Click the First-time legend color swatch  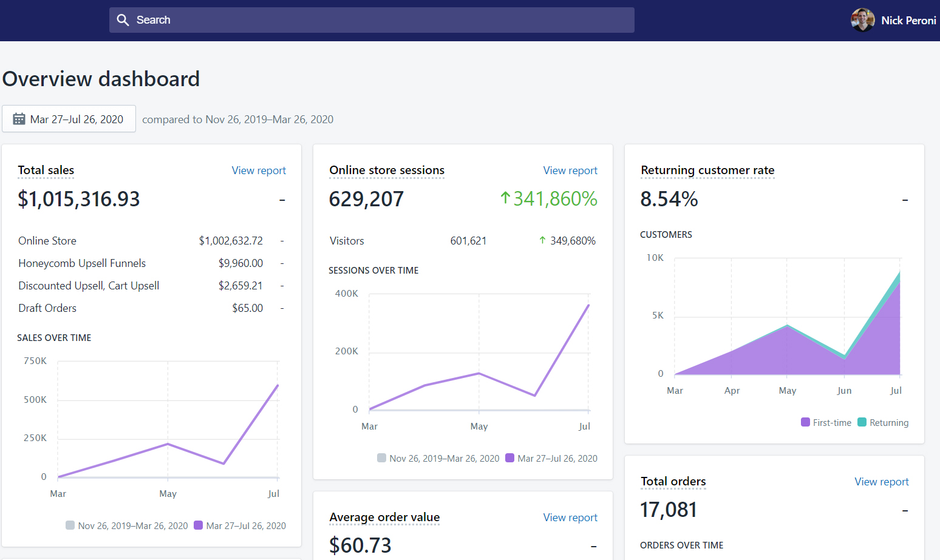pos(805,422)
